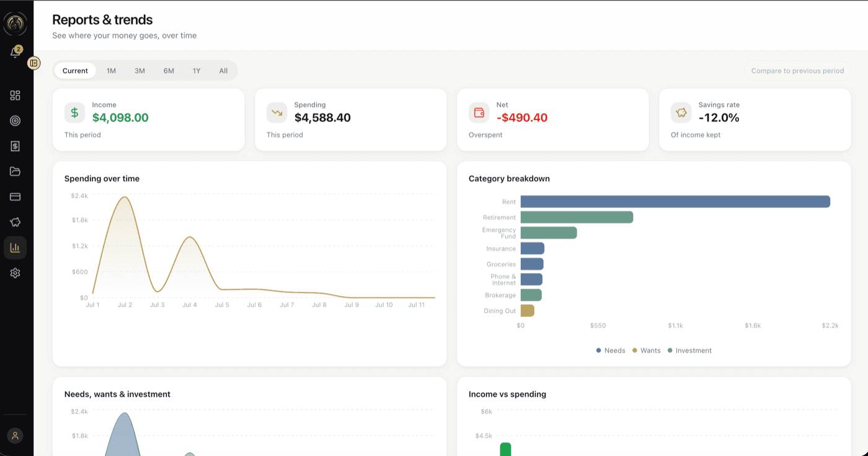
Task: Click the Of income kept label
Action: (696, 135)
